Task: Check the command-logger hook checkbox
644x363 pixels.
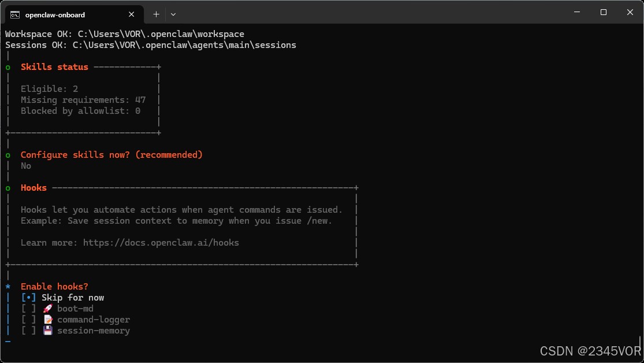Action: [x=28, y=320]
